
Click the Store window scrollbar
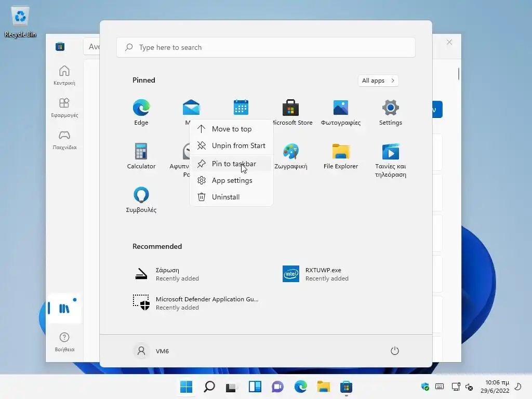458,74
